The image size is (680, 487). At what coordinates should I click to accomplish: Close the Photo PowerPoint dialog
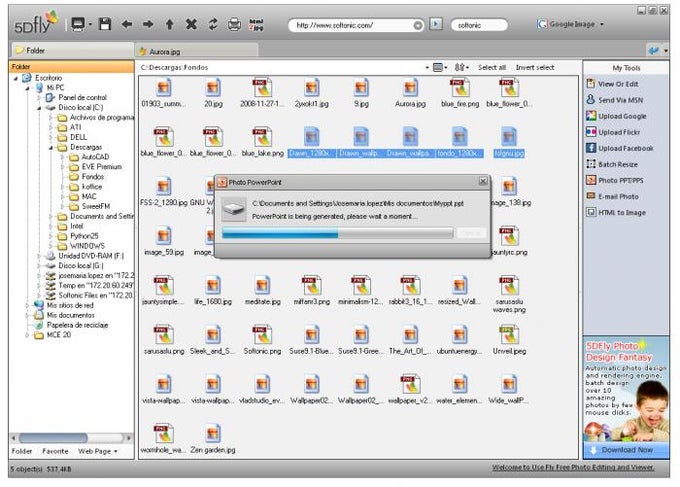coord(483,181)
